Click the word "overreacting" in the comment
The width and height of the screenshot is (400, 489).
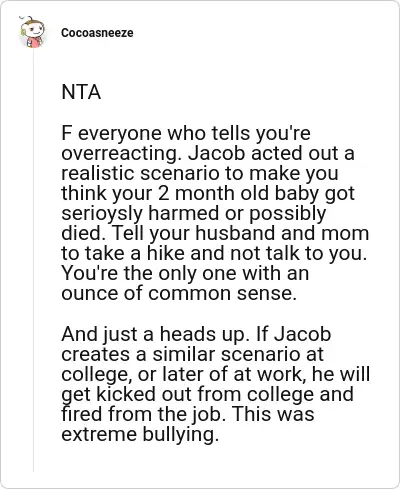121,154
